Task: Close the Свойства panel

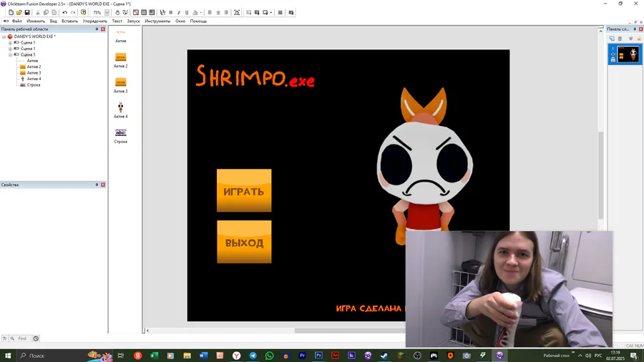Action: 103,185
